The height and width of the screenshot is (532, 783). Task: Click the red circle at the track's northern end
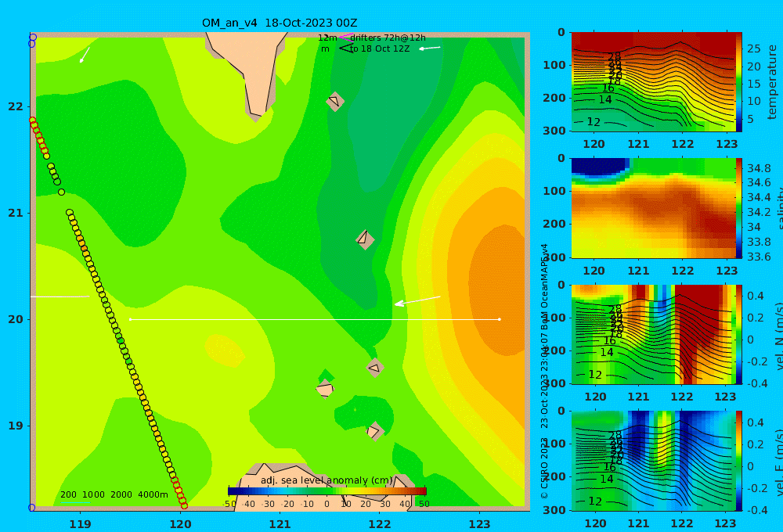pyautogui.click(x=32, y=120)
